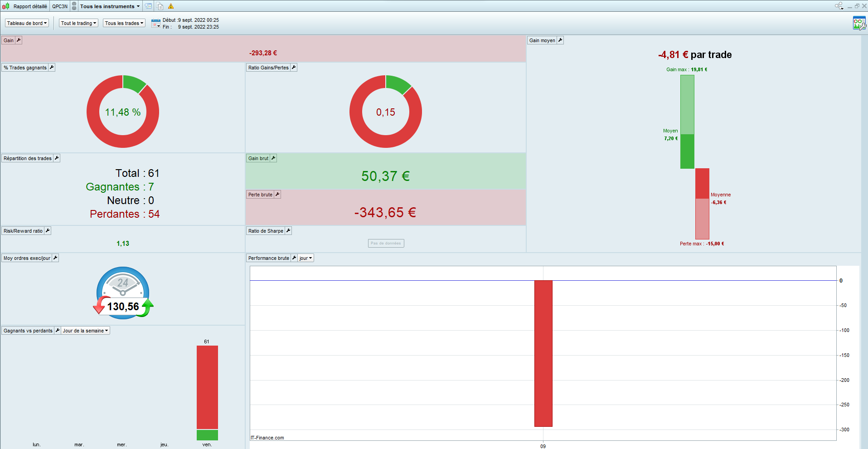The height and width of the screenshot is (449, 868).
Task: Click the -4,81 € par trade value
Action: click(x=695, y=55)
